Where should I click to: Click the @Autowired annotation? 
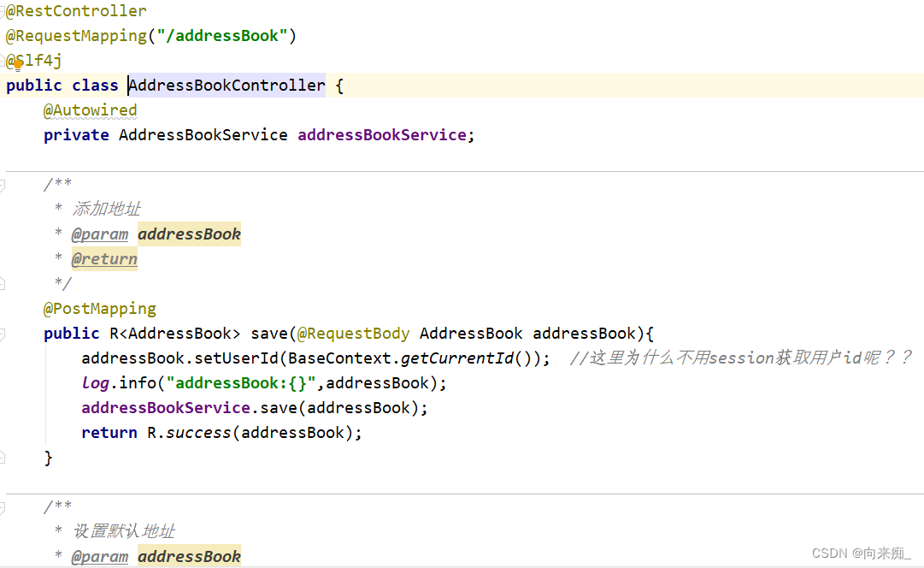click(90, 110)
